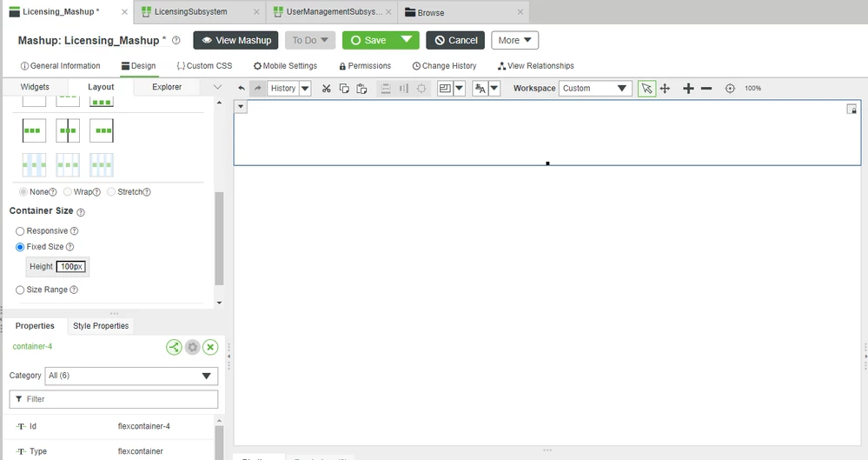This screenshot has width=868, height=460.
Task: Click the lock icon at canvas corner
Action: pos(851,110)
